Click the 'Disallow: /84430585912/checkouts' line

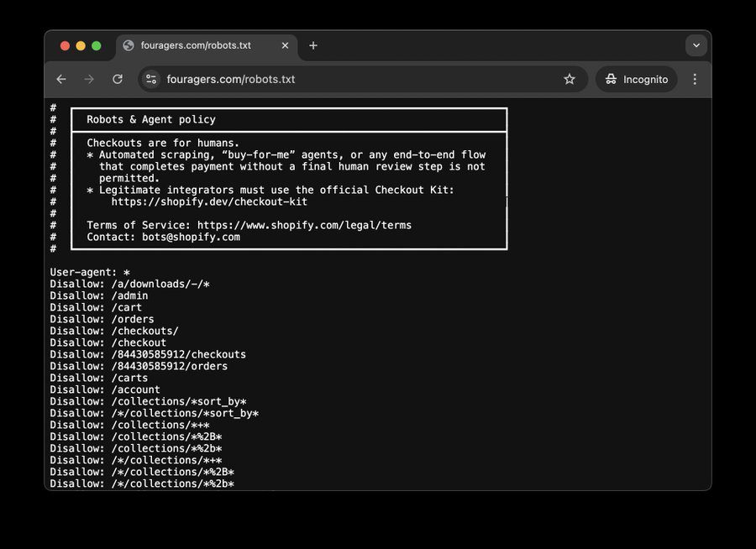tap(148, 354)
